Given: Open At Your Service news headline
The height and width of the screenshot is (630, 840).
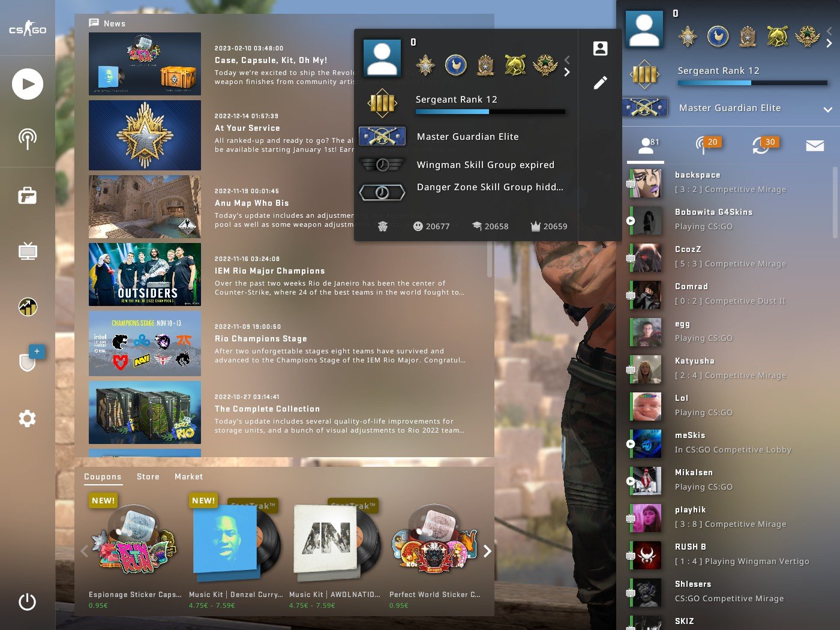Looking at the screenshot, I should point(247,128).
